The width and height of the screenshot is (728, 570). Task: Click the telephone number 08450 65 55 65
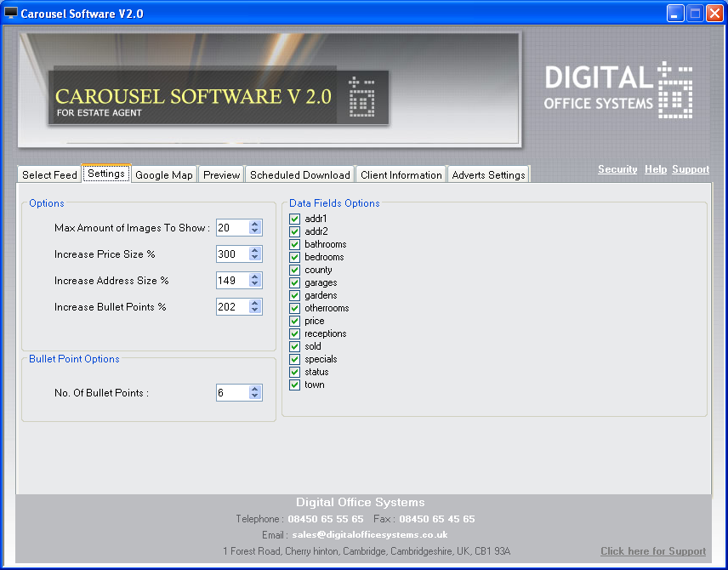(326, 519)
